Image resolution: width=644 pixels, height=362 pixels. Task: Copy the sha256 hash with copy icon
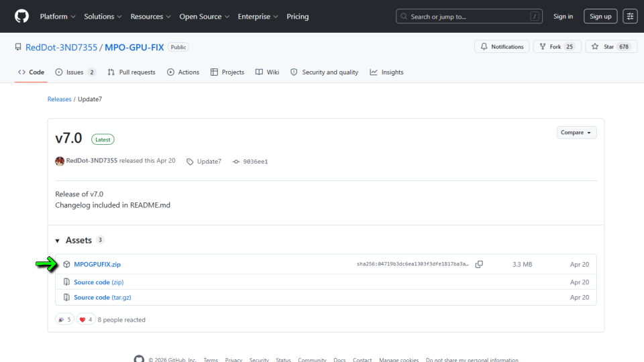tap(479, 264)
